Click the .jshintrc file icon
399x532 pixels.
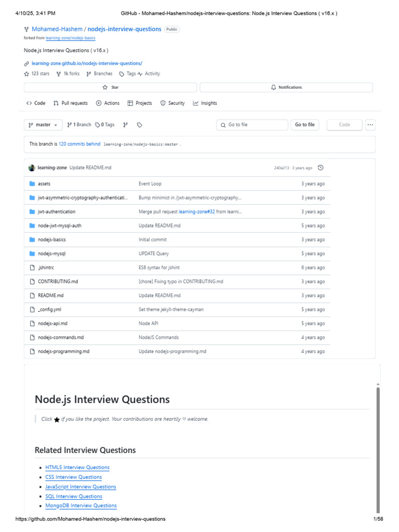click(x=32, y=268)
